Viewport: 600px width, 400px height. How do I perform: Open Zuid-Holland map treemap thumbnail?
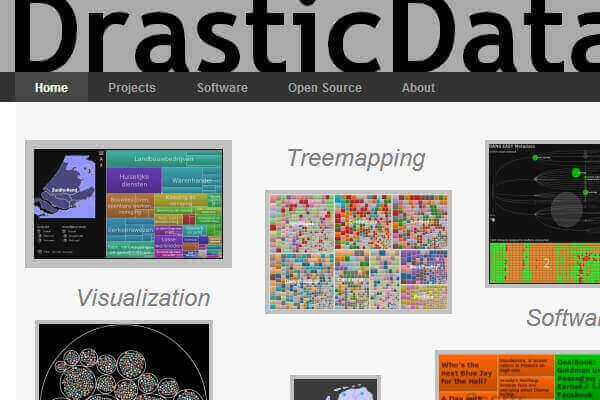pos(128,204)
